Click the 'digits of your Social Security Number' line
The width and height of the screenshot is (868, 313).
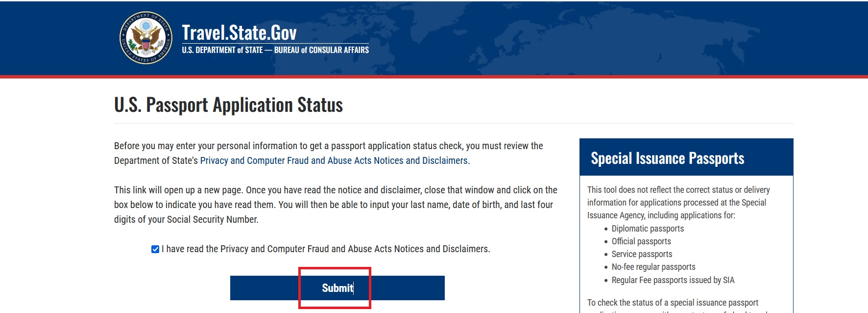[186, 219]
